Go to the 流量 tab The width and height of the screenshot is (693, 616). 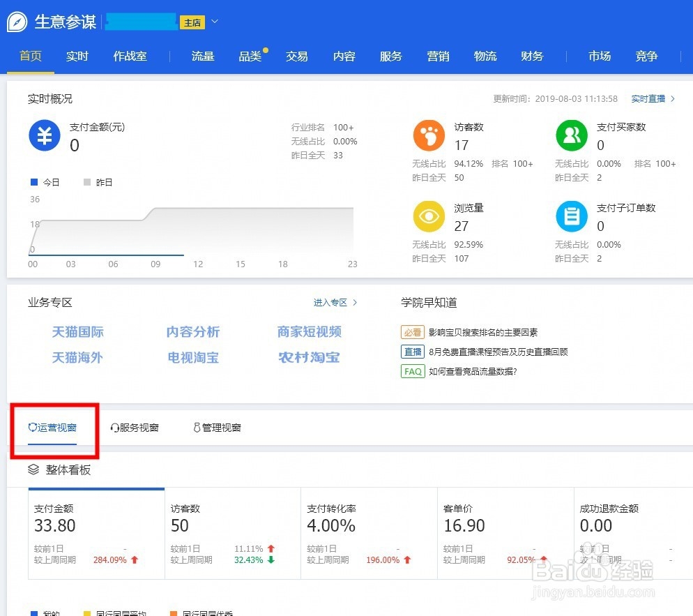click(x=203, y=57)
